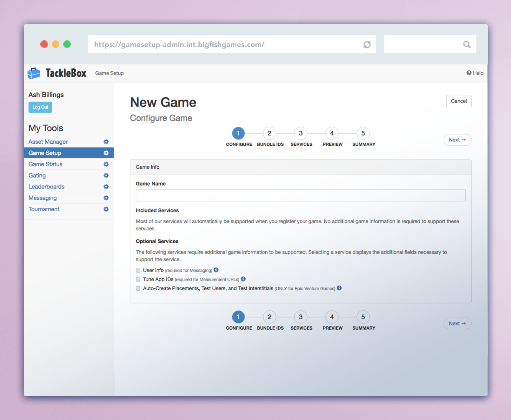Open the Gating tool
The image size is (511, 420).
point(37,175)
